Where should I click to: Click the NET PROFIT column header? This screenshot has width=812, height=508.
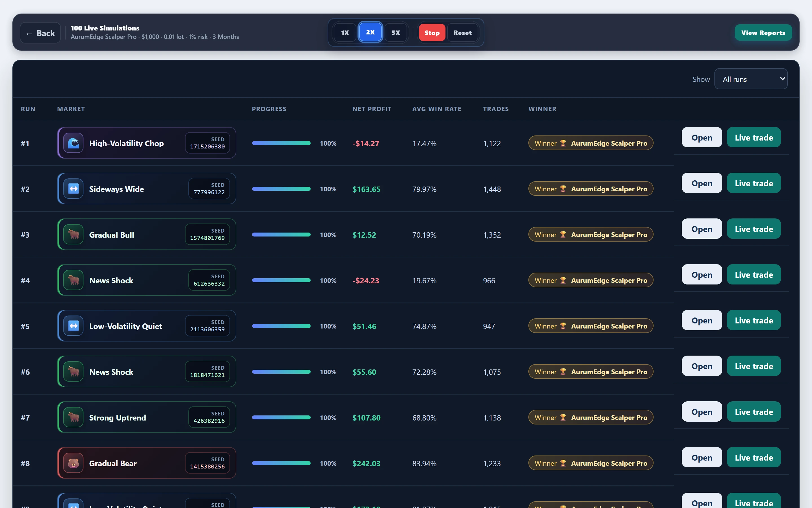pos(372,109)
